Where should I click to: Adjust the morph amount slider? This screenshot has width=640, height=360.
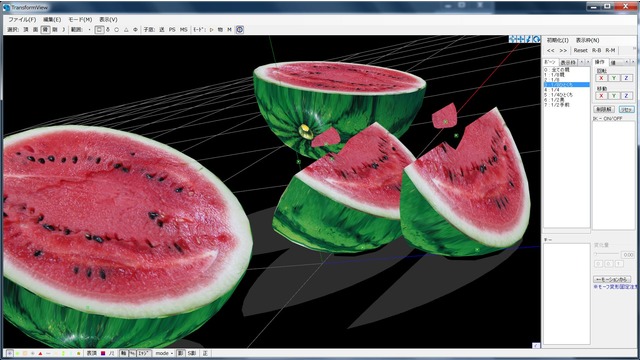point(606,254)
